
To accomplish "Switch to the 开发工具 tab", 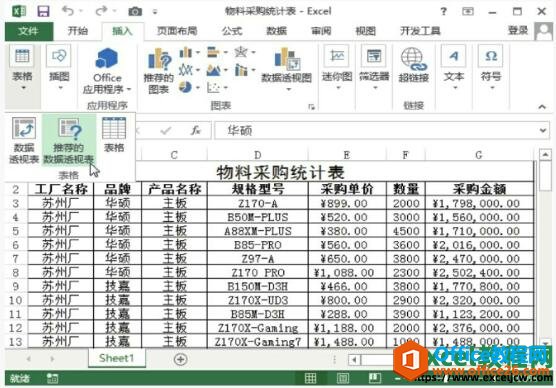I will pyautogui.click(x=420, y=31).
